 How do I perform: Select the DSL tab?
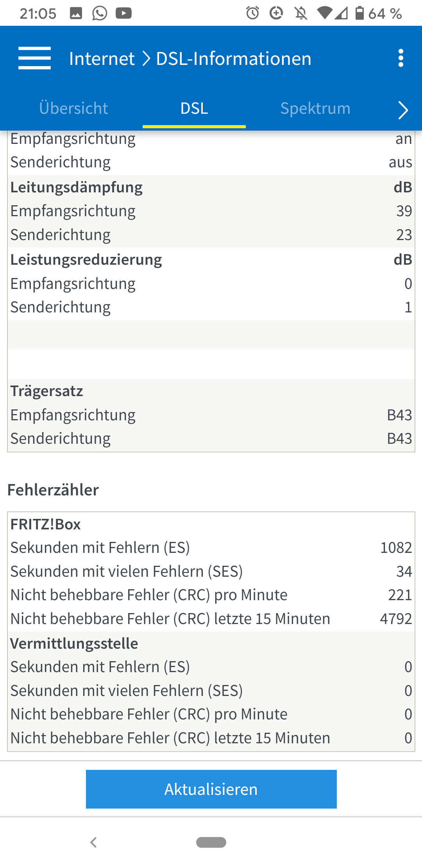click(x=194, y=108)
